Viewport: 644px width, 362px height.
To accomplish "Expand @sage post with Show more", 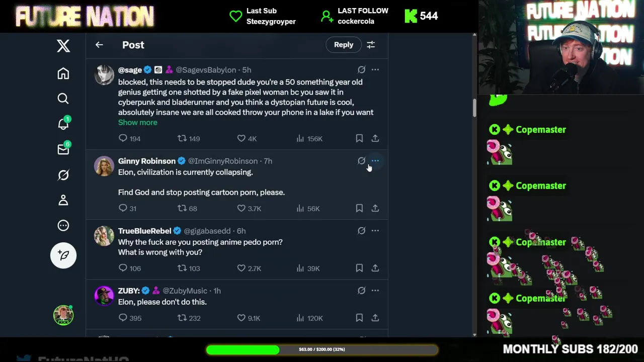I will [137, 122].
